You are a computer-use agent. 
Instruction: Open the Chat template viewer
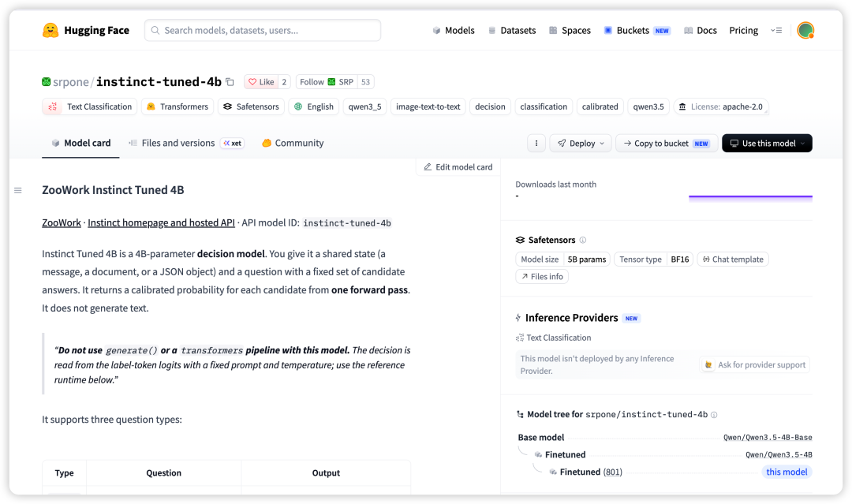(x=732, y=259)
